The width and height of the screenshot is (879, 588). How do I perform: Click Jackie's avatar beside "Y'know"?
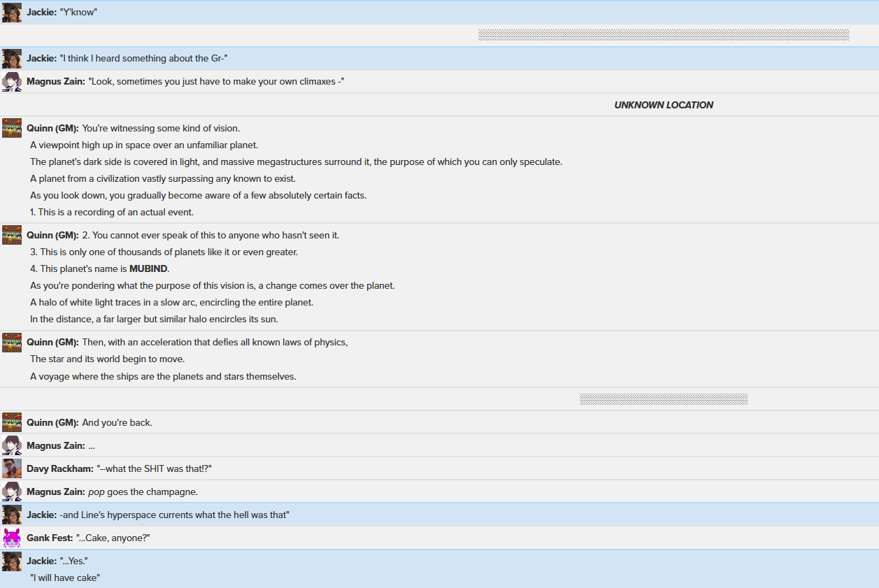12,13
